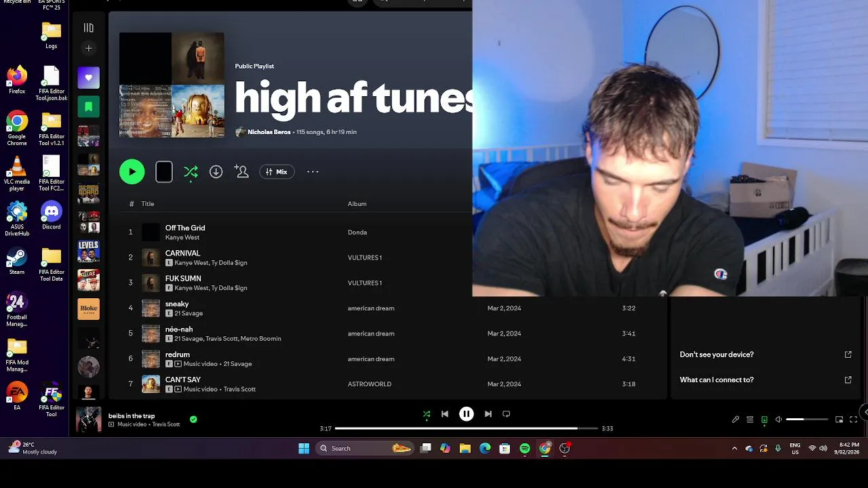
Task: Open Discord desktop shortcut
Action: (x=52, y=216)
